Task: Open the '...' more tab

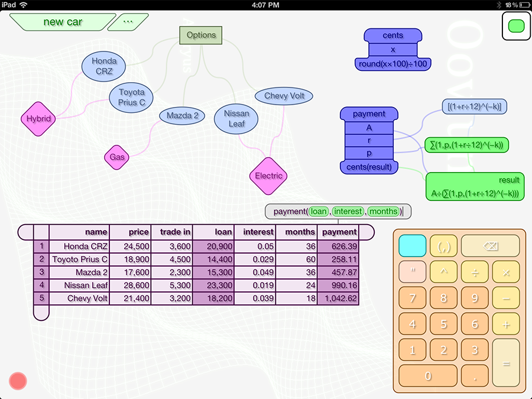Action: (x=128, y=22)
